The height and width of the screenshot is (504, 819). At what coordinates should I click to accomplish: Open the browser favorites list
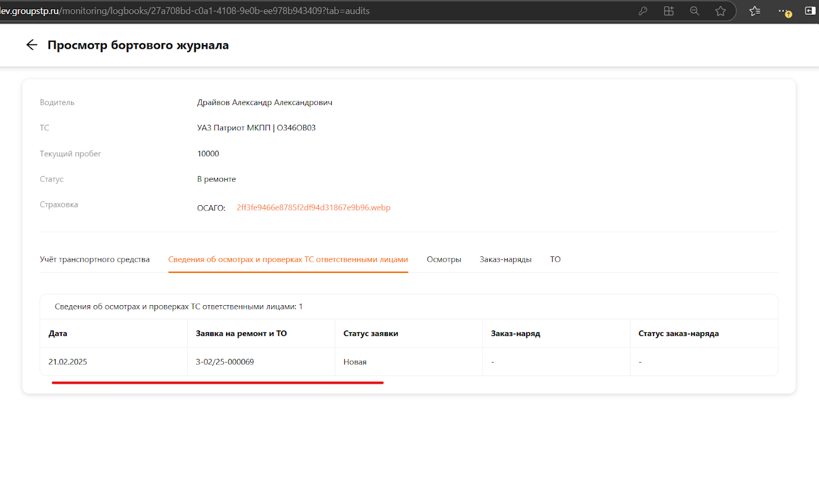755,11
